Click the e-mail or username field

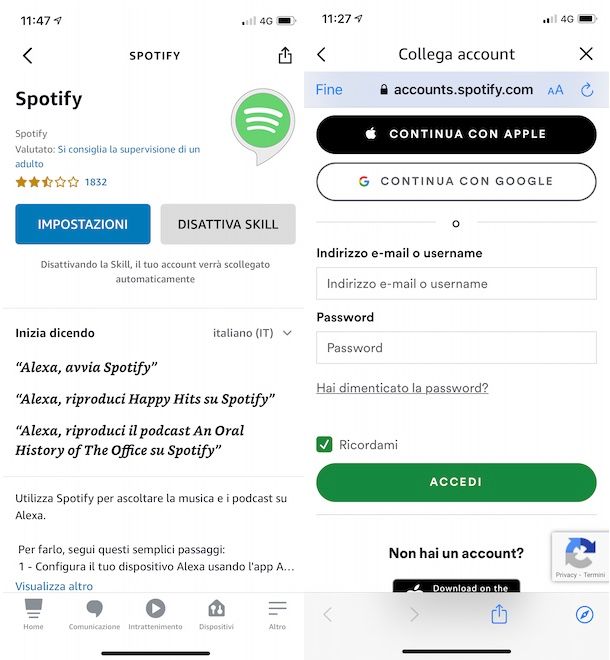(456, 284)
